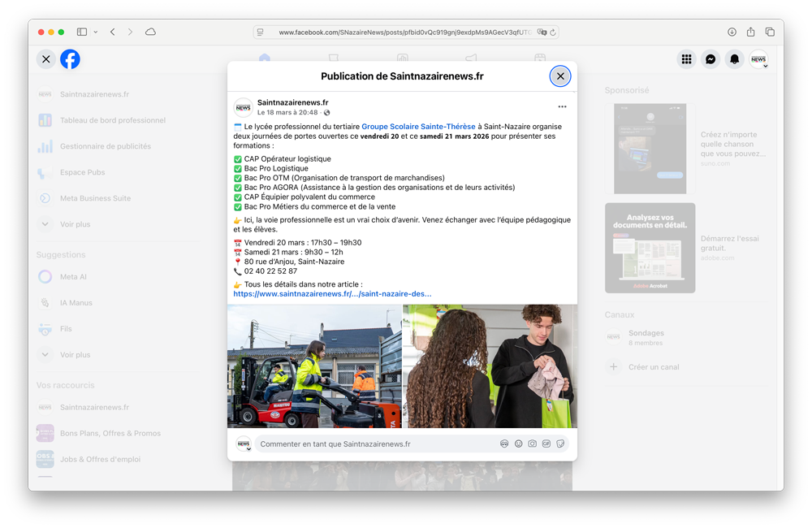Open the saintnazairenews.fr article link
The height and width of the screenshot is (528, 812).
(332, 294)
